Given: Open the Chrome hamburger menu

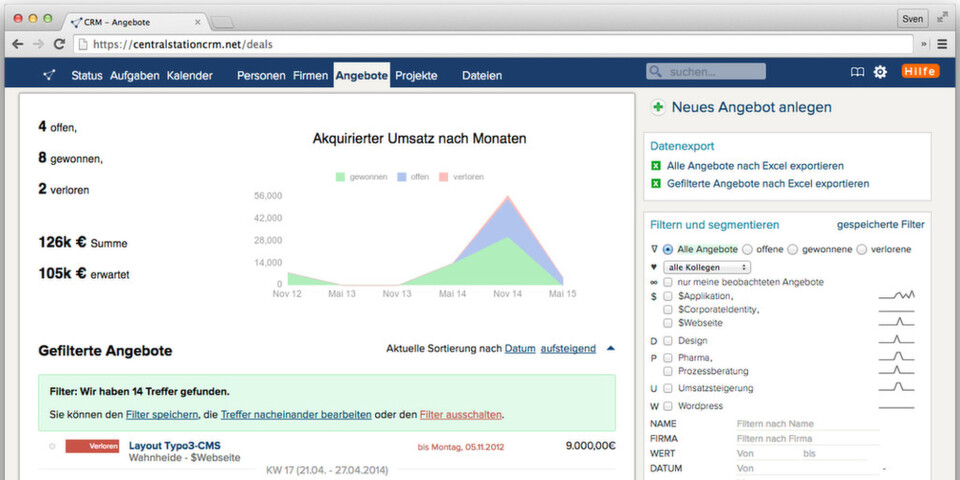Looking at the screenshot, I should point(942,44).
